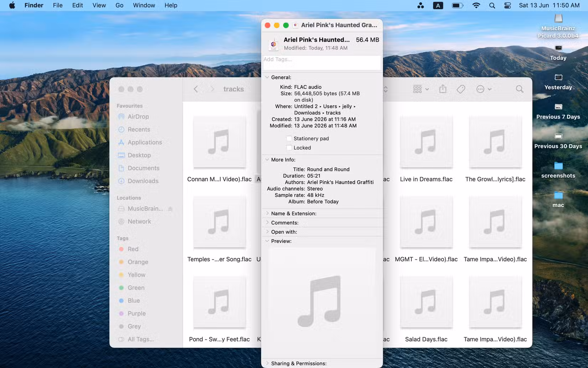Open the Go menu
The image size is (588, 368).
119,5
